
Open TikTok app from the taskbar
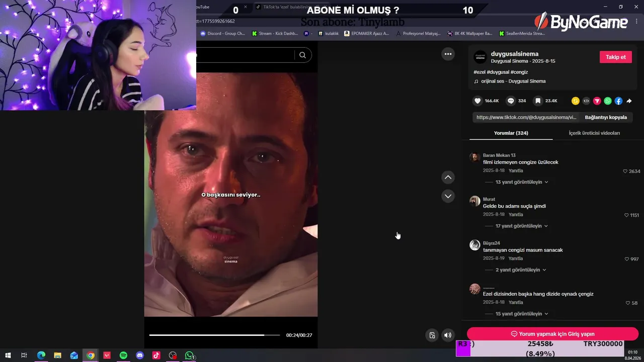pos(156,355)
